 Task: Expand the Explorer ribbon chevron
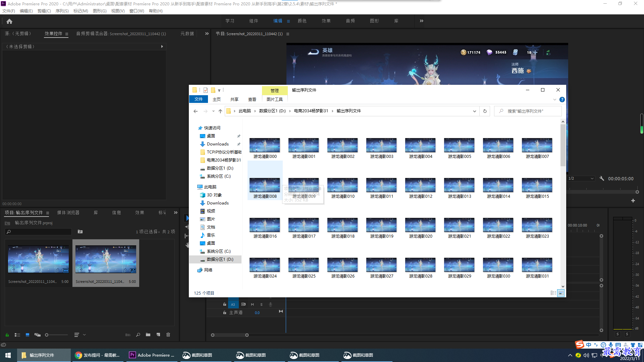554,100
